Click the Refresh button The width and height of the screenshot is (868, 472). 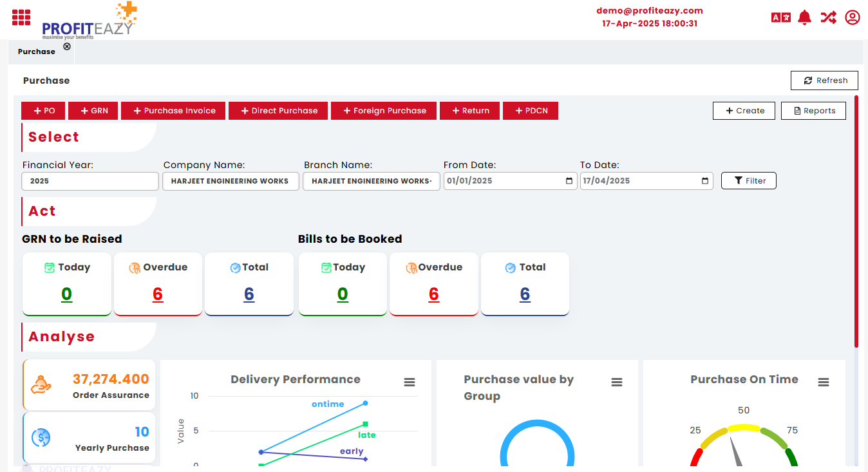tap(824, 80)
